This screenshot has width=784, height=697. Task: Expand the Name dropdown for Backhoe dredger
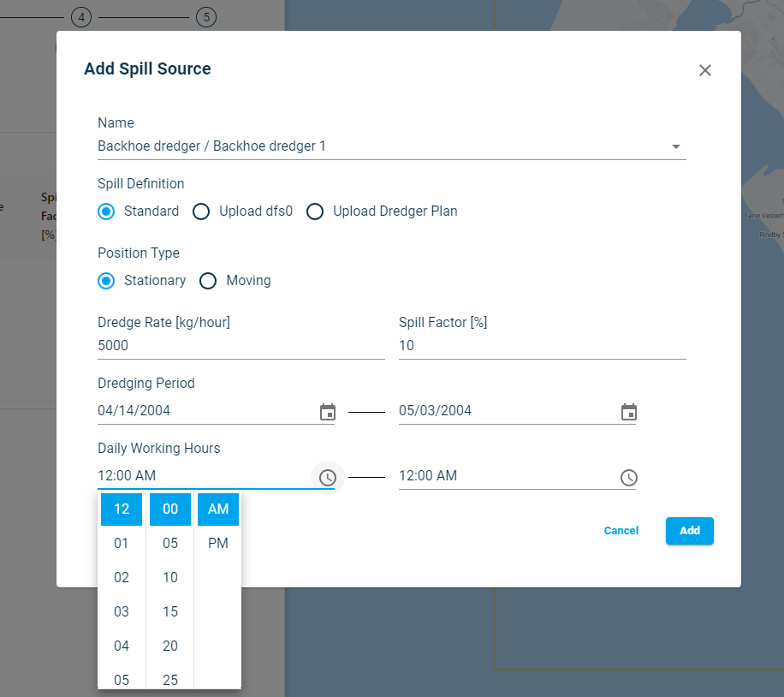[x=675, y=146]
